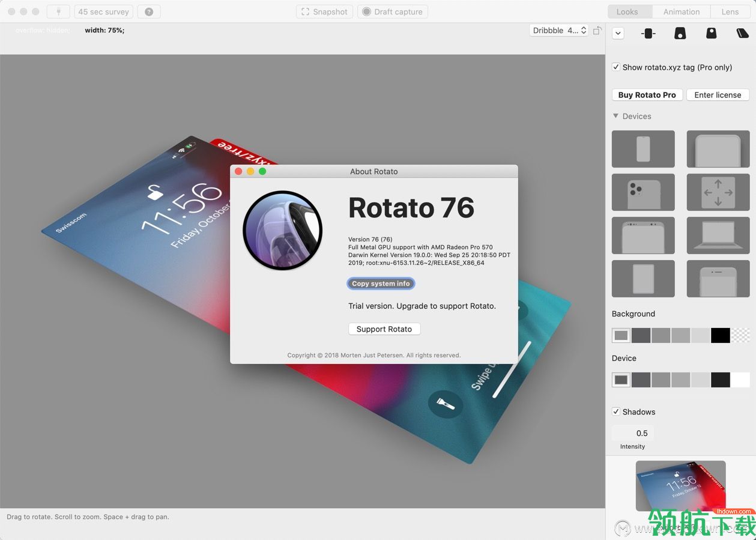Select the near-black Device color swatch

click(721, 380)
